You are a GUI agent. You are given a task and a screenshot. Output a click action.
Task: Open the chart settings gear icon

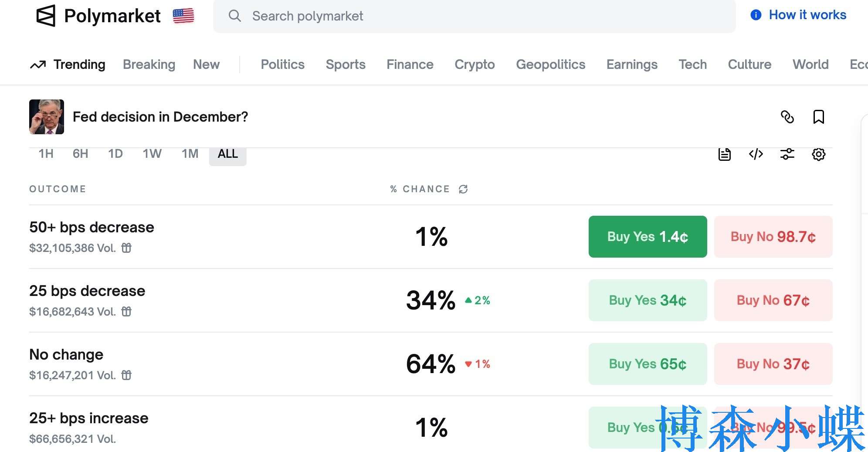(x=818, y=154)
